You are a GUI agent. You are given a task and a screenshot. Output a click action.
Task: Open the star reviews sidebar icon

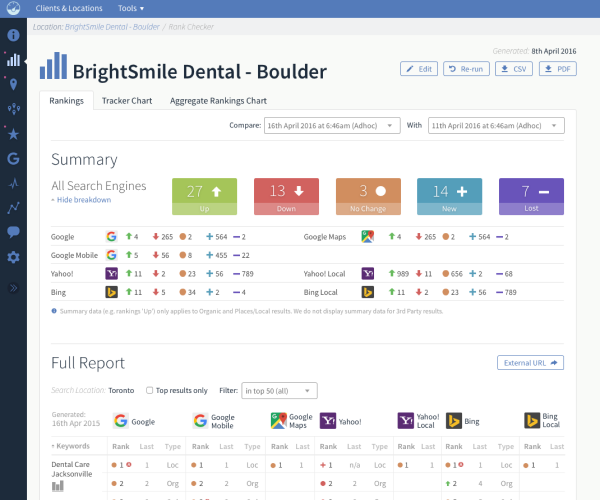[13, 134]
